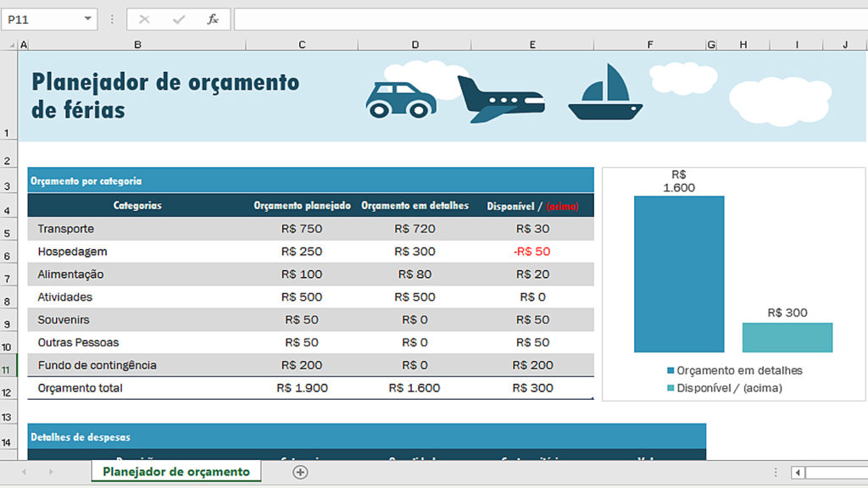Select column F by its header

pyautogui.click(x=649, y=45)
